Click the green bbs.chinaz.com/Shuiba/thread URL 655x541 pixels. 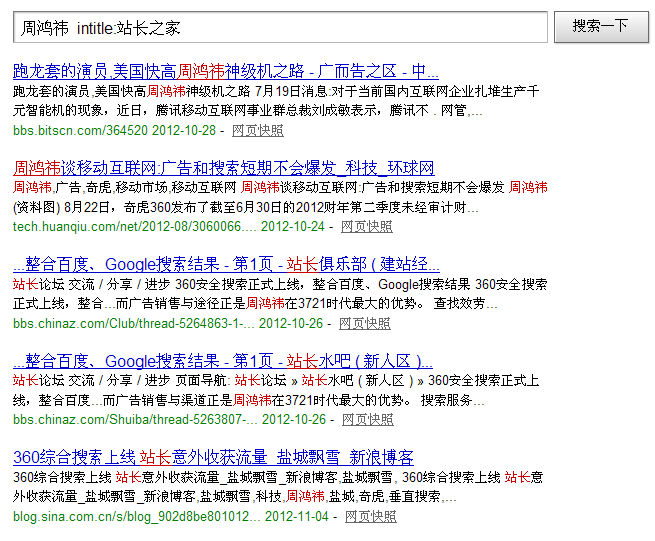(134, 420)
